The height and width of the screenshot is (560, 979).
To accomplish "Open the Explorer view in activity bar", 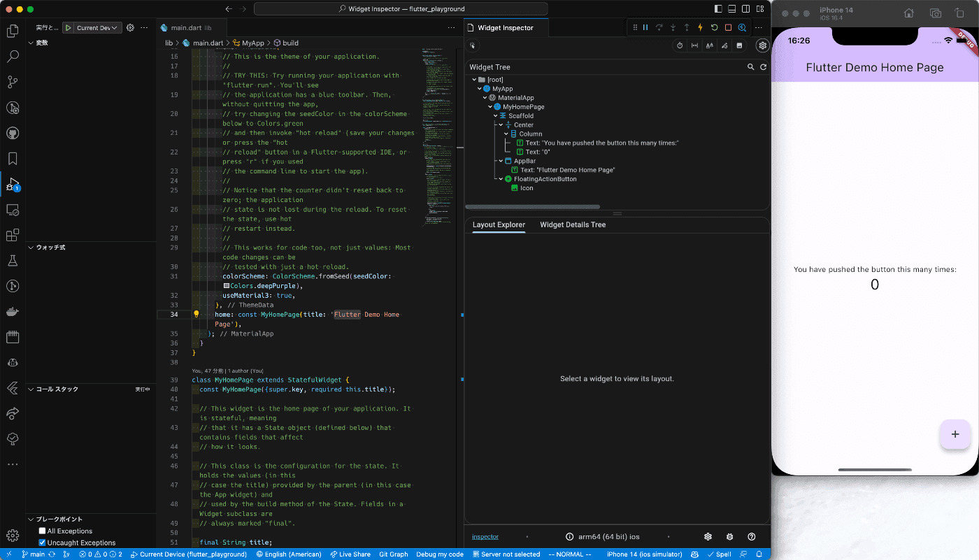I will pyautogui.click(x=12, y=31).
